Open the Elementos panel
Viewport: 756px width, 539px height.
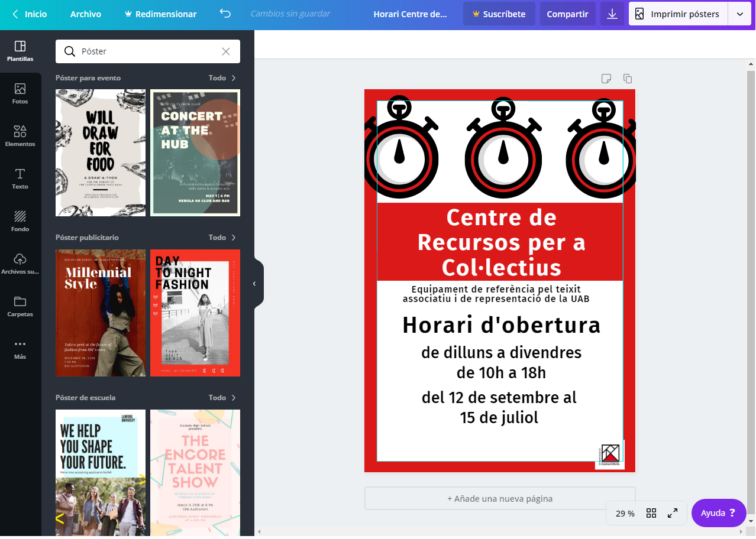point(20,137)
